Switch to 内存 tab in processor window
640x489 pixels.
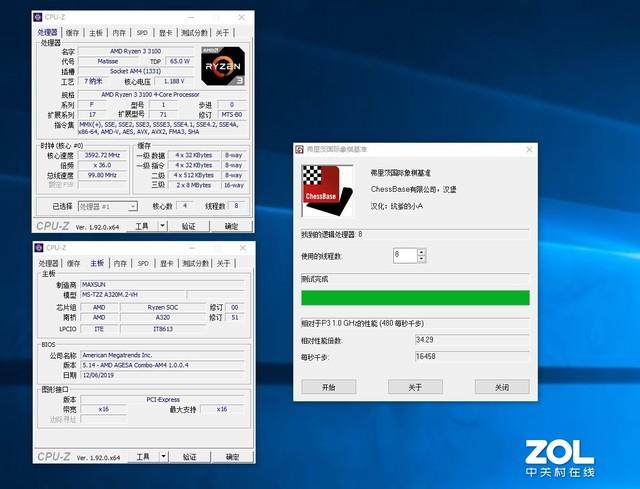pyautogui.click(x=119, y=33)
